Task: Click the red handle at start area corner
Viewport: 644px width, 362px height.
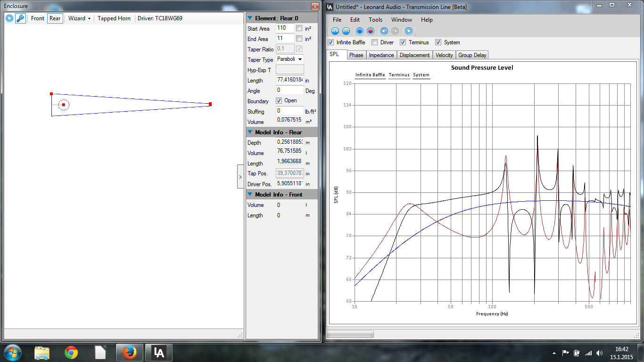Action: pyautogui.click(x=51, y=94)
